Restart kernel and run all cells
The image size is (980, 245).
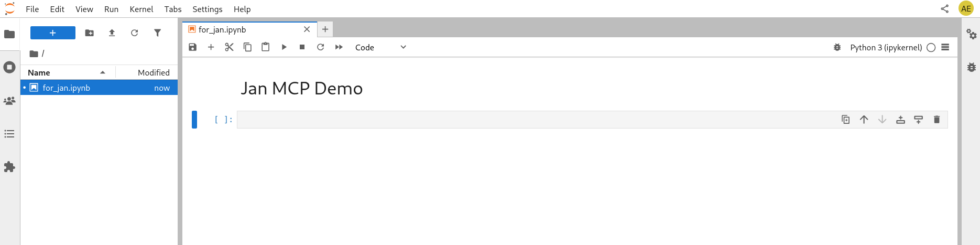point(339,47)
